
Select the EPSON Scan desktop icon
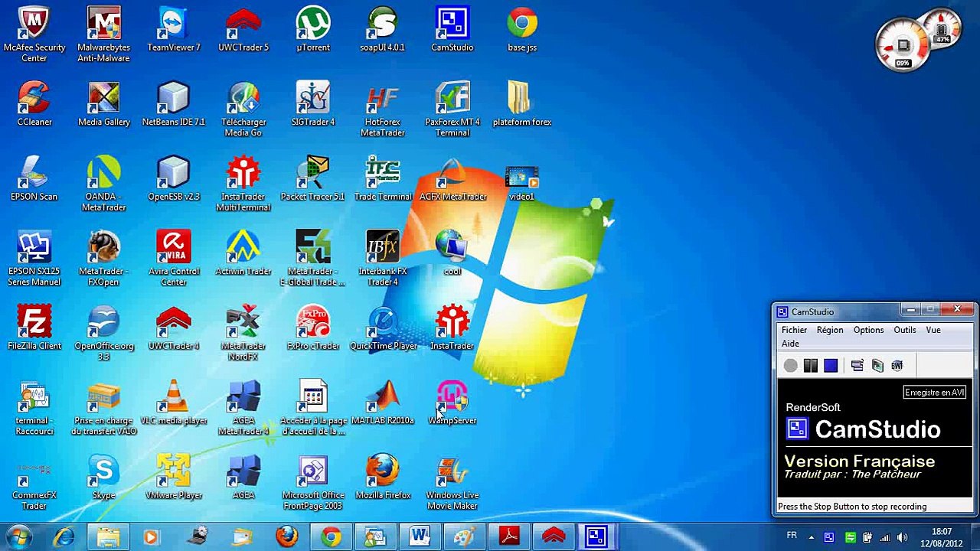[x=34, y=178]
